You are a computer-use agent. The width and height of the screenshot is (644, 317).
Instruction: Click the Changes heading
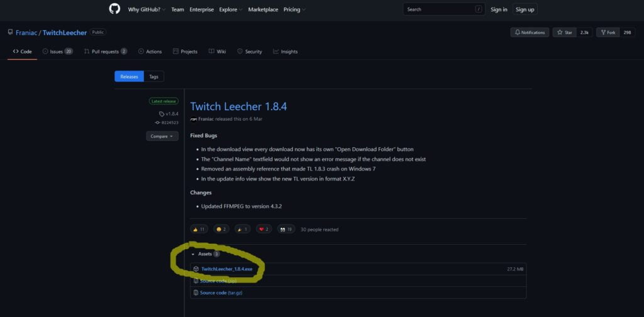point(201,192)
